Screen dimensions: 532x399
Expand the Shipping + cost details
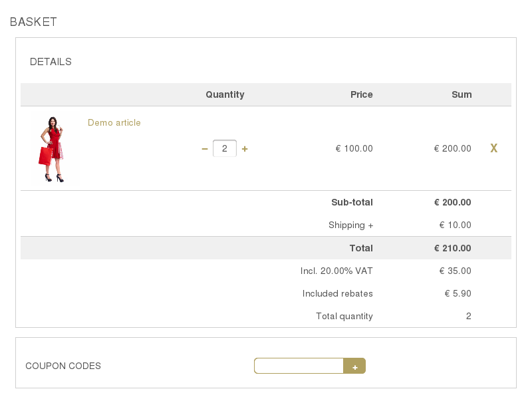coord(350,225)
